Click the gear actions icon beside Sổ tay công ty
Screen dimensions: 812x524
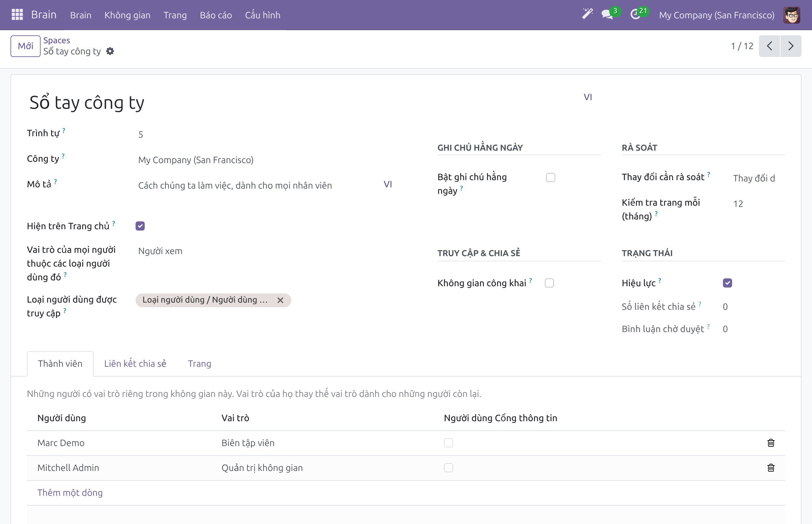(110, 51)
